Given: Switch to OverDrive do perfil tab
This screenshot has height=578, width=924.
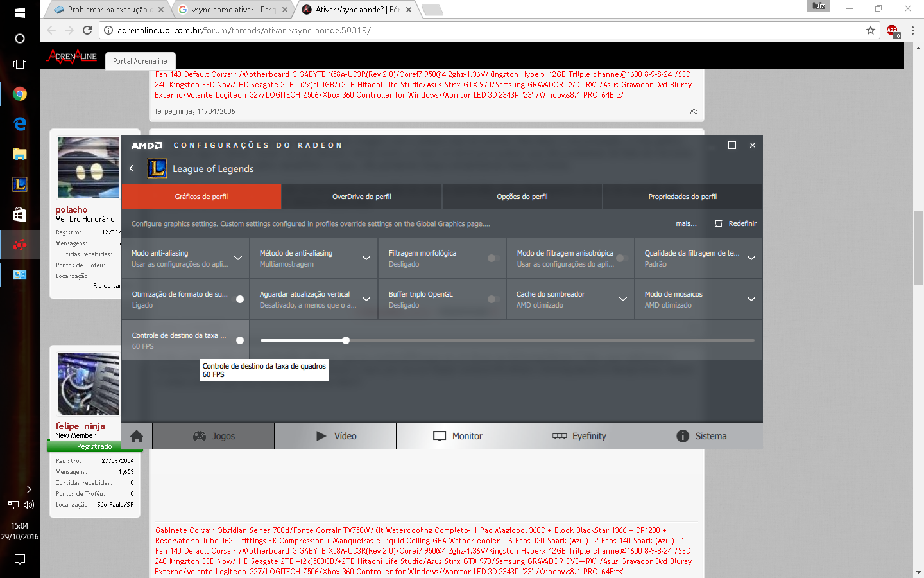Looking at the screenshot, I should click(x=362, y=197).
